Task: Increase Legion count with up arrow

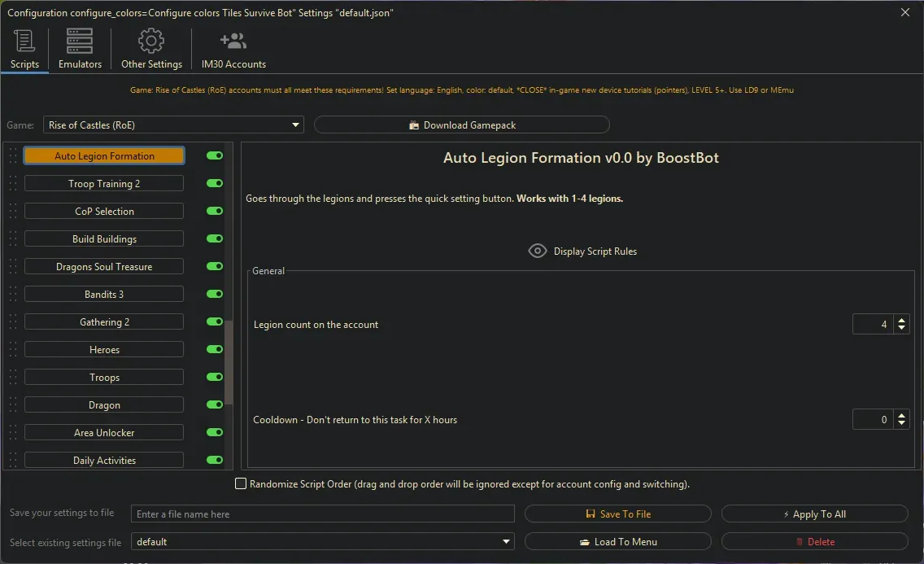Action: click(901, 320)
